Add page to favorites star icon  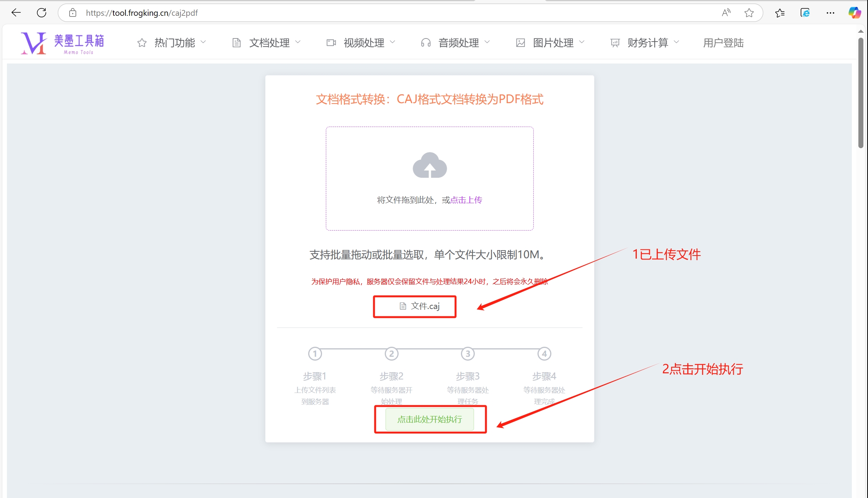749,13
